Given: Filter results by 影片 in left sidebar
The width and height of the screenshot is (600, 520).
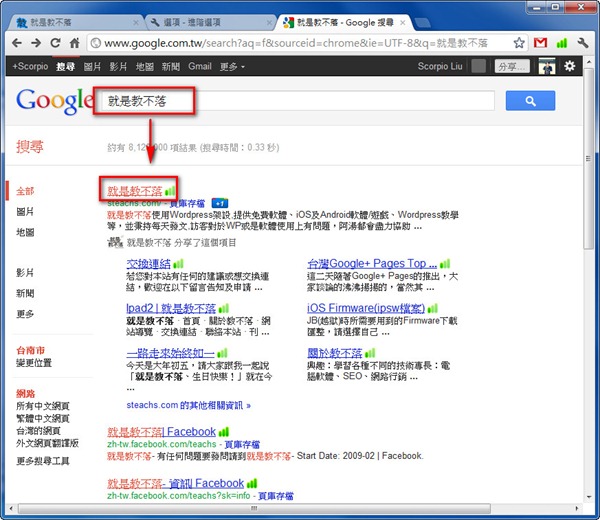Looking at the screenshot, I should [x=25, y=273].
